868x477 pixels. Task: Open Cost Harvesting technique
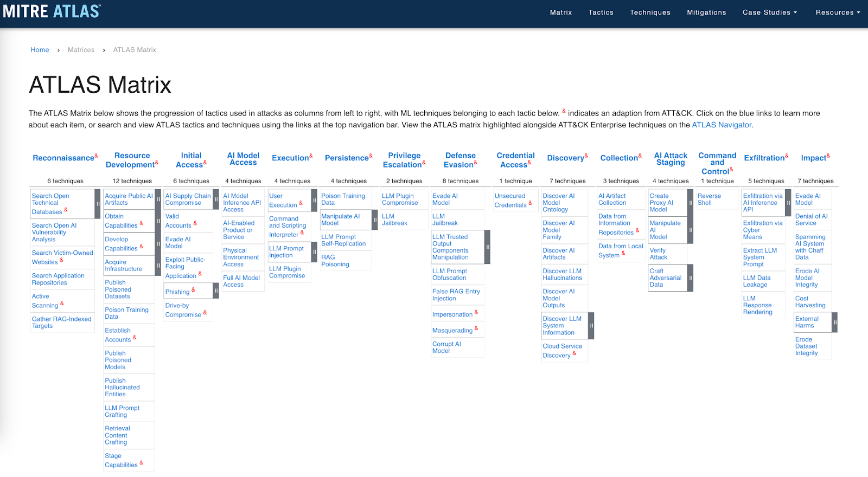(810, 302)
